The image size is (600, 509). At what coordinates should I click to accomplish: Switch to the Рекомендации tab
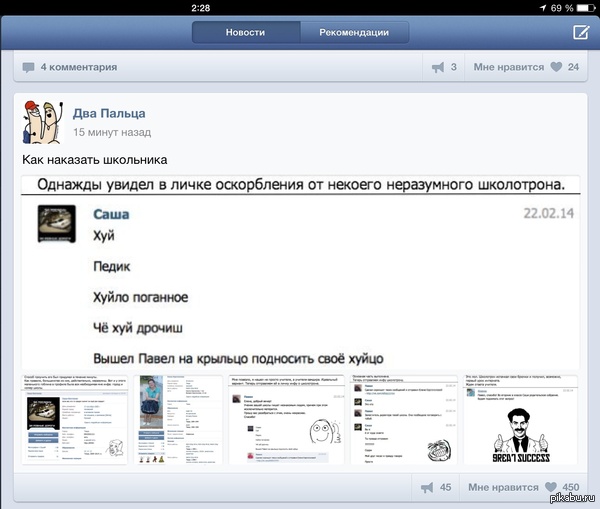click(x=354, y=33)
